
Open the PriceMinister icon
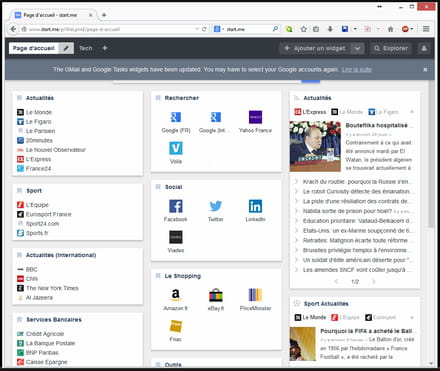pos(255,295)
